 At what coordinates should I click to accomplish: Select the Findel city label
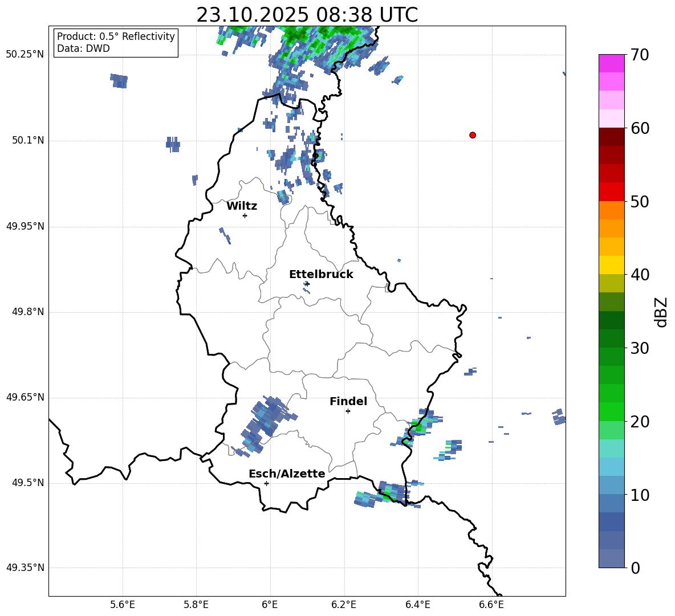[348, 402]
